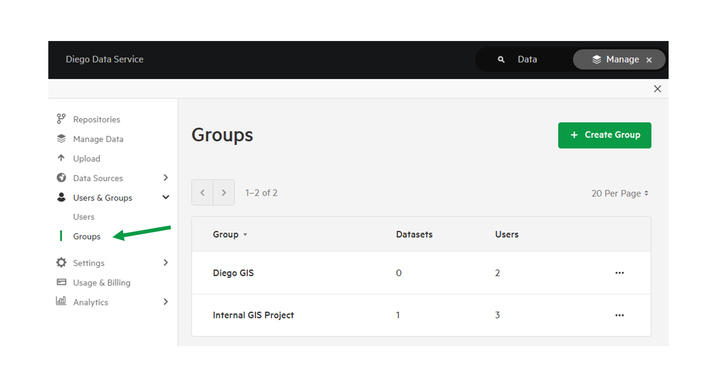The width and height of the screenshot is (720, 381).
Task: Click the Upload arrow icon
Action: pyautogui.click(x=61, y=158)
